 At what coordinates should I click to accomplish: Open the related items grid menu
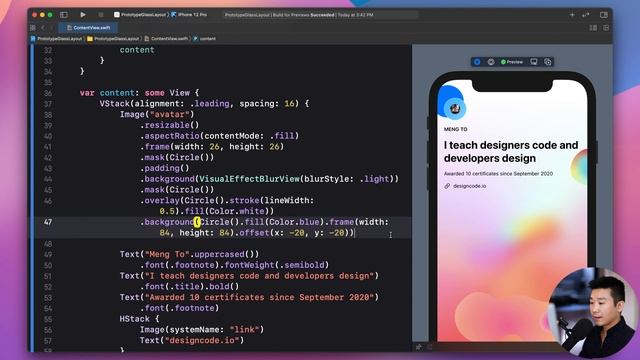click(x=33, y=28)
